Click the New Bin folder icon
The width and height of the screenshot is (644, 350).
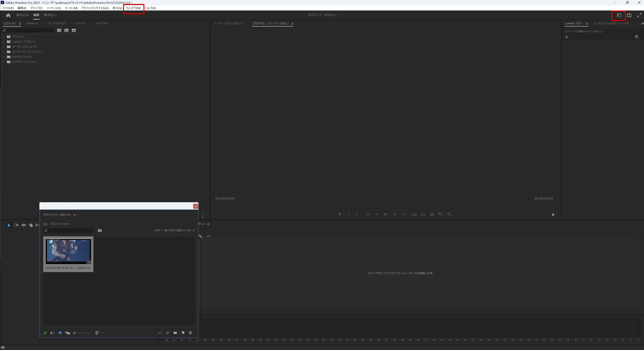point(175,333)
